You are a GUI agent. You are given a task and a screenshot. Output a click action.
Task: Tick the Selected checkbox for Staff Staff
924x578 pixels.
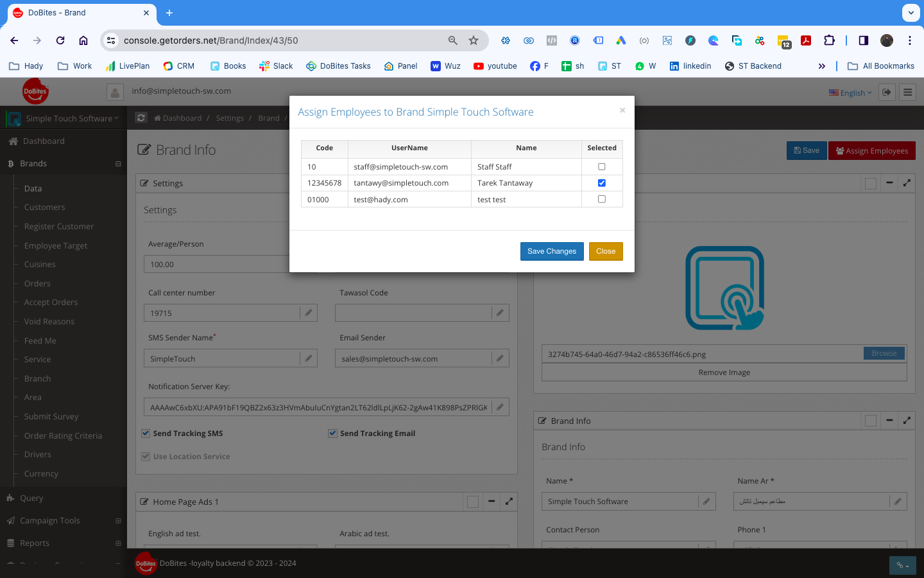(x=601, y=167)
